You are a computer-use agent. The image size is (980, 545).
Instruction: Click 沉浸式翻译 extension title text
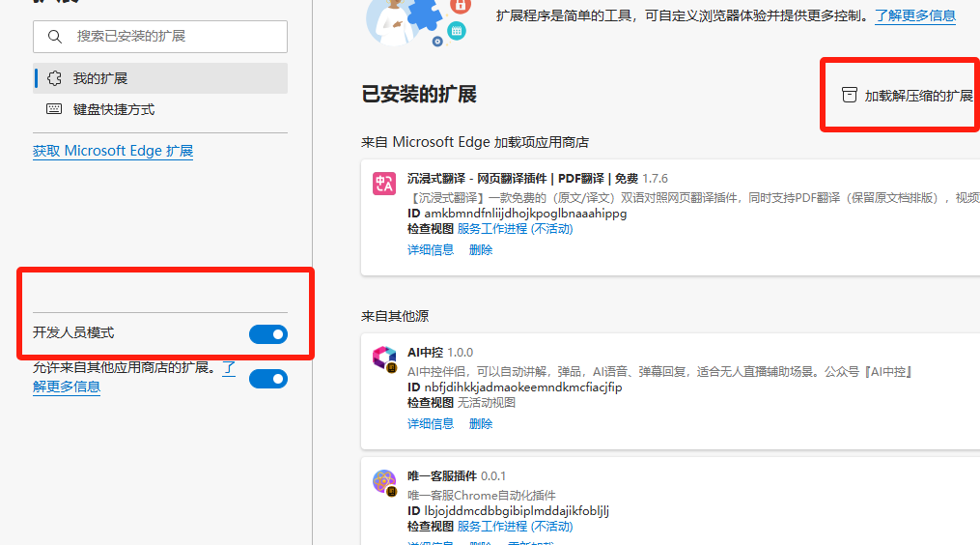[522, 179]
